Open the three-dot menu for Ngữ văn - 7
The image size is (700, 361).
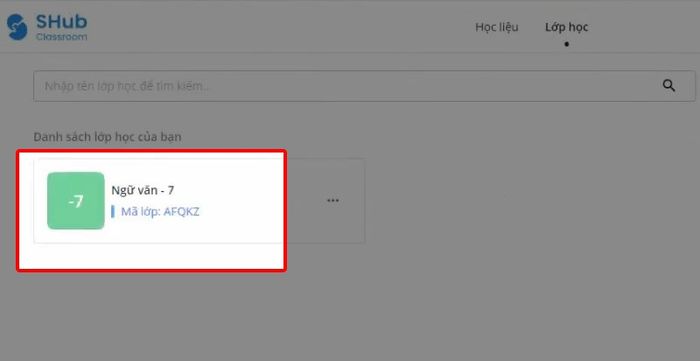(x=333, y=200)
